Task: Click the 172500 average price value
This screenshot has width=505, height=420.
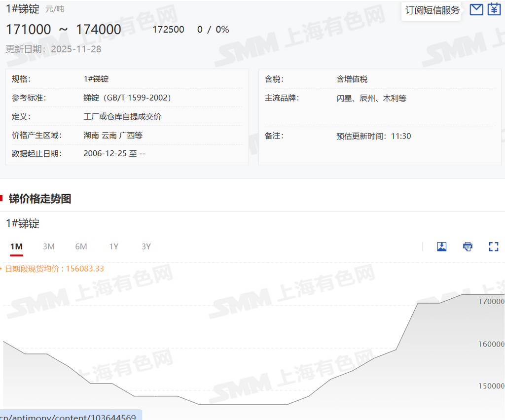Action: coord(168,30)
